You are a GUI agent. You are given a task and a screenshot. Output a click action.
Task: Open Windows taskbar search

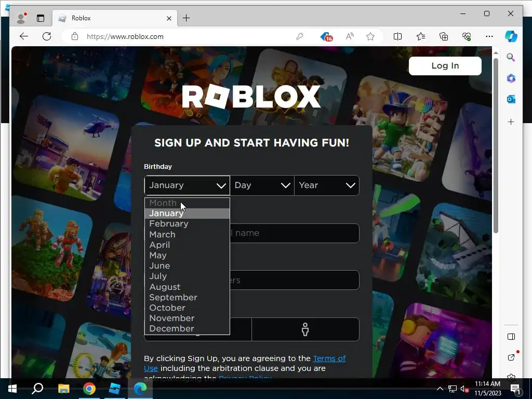[x=37, y=389]
